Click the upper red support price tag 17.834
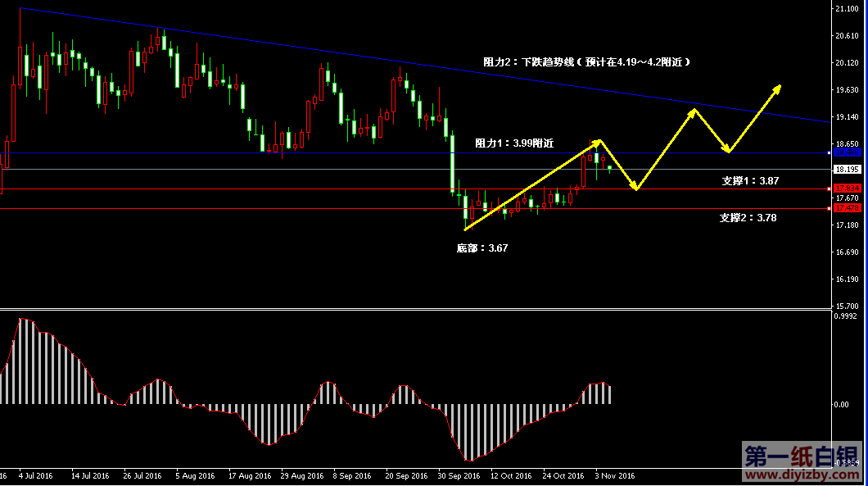The width and height of the screenshot is (868, 486). pos(847,188)
